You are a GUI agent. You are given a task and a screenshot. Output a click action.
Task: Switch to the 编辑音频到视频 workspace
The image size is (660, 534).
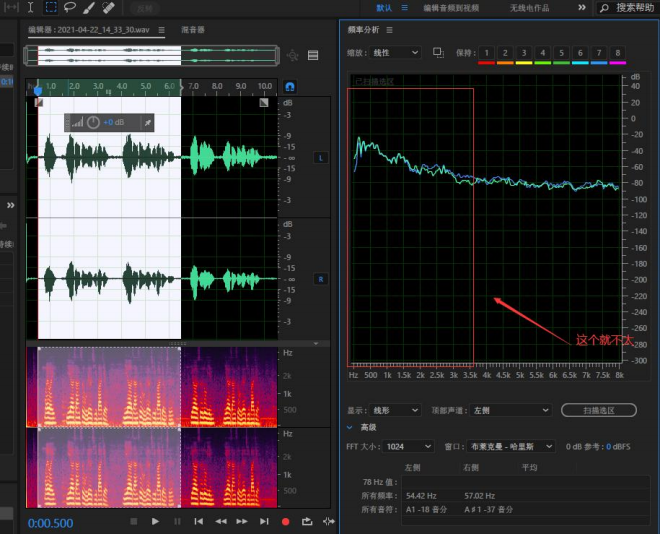[451, 8]
